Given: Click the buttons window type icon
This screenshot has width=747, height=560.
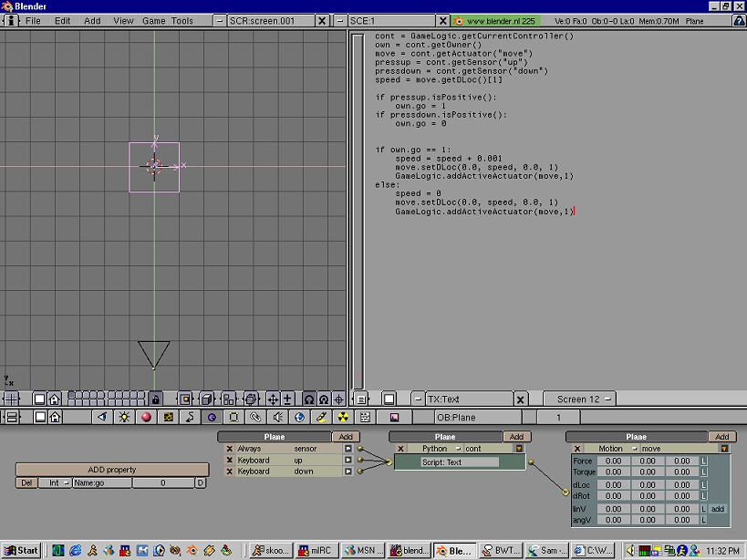Looking at the screenshot, I should tap(12, 418).
